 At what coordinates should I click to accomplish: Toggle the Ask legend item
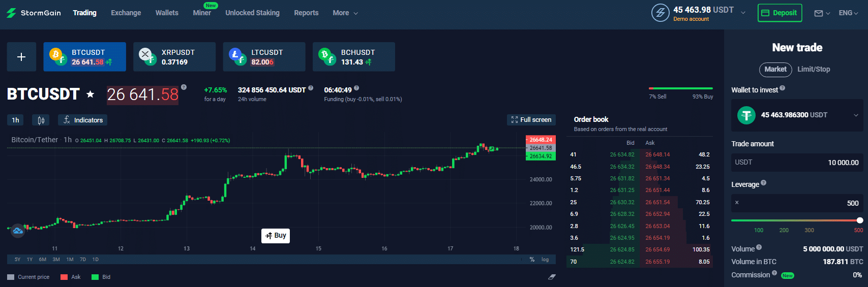(71, 277)
